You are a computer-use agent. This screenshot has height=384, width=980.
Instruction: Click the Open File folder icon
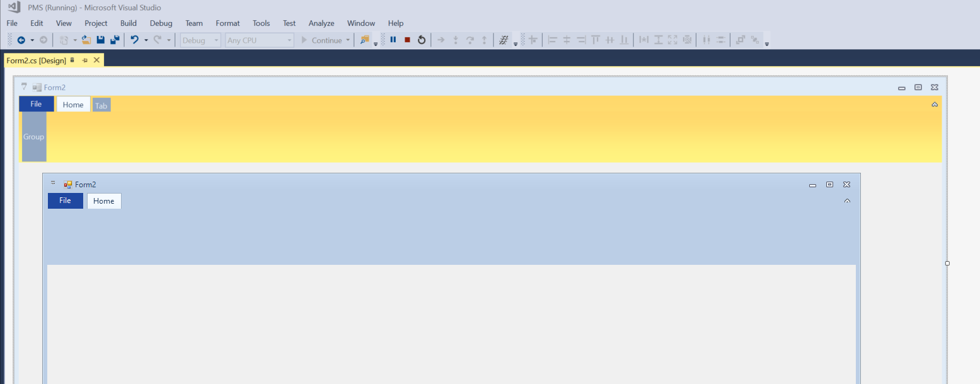click(x=86, y=40)
